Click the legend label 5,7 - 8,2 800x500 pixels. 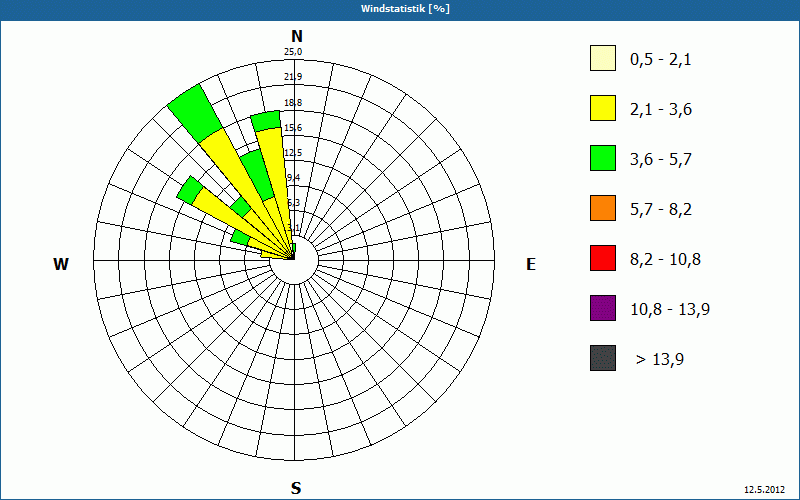point(661,210)
